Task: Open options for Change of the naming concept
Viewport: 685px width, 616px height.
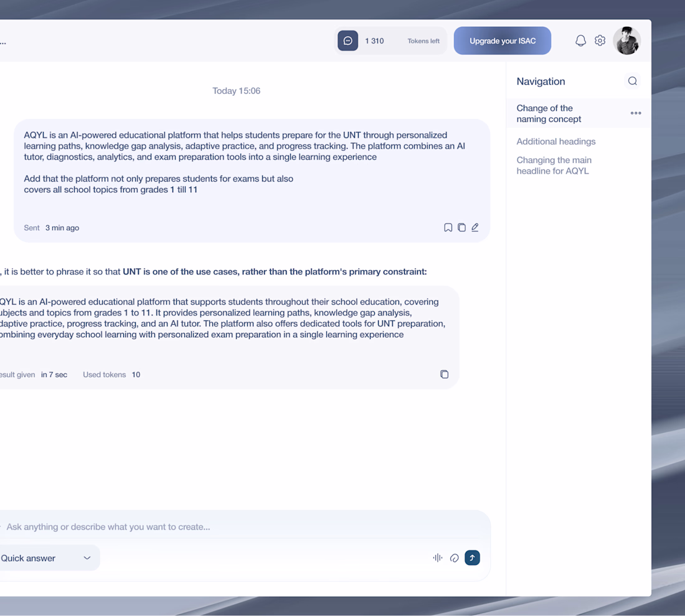Action: tap(636, 113)
